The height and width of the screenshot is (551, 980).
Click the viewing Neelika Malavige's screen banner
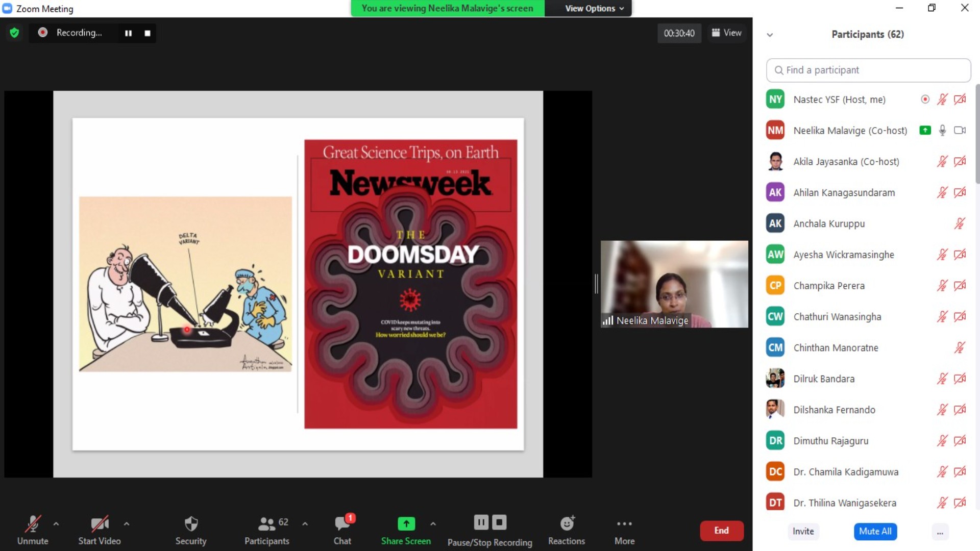[x=448, y=8]
